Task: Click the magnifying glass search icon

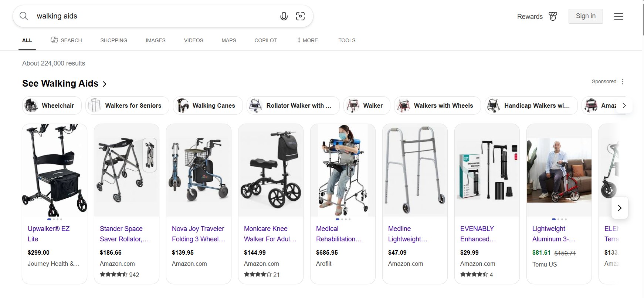Action: coord(24,16)
